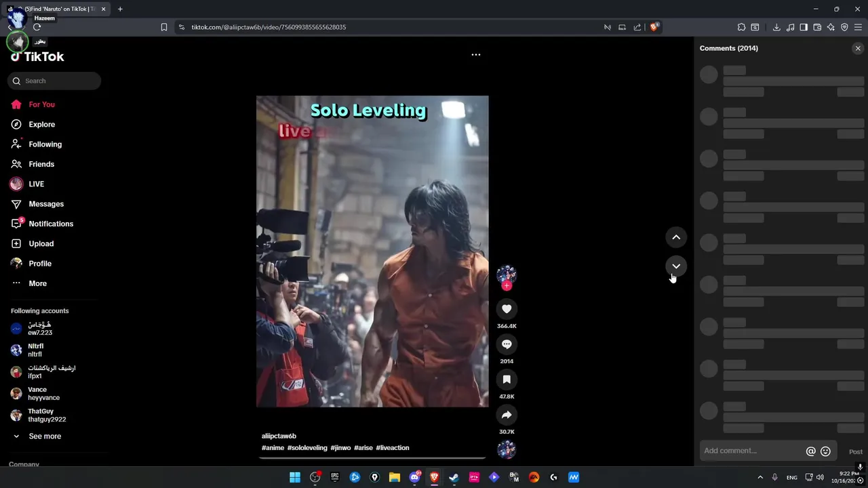Click the TikTok logo
Image resolution: width=868 pixels, height=488 pixels.
[x=37, y=57]
